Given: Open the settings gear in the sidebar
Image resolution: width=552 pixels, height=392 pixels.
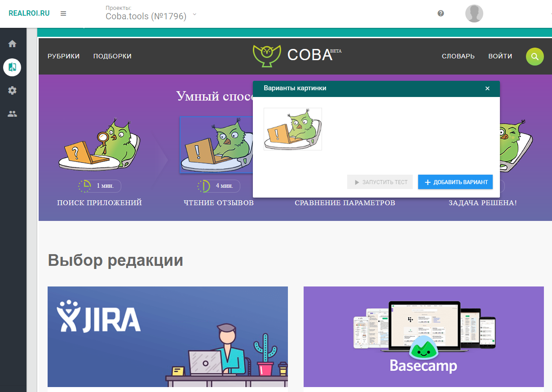Looking at the screenshot, I should point(12,90).
